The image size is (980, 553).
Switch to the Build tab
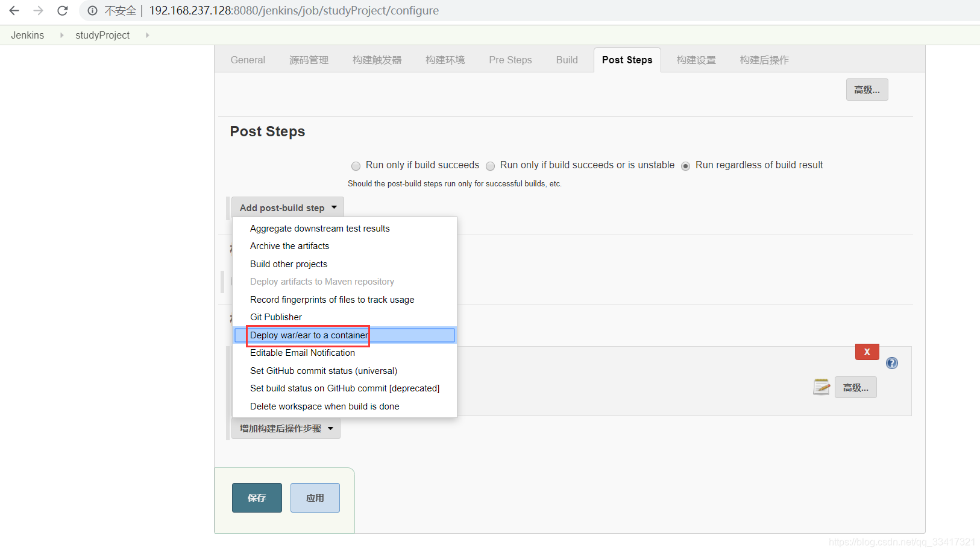click(x=567, y=60)
